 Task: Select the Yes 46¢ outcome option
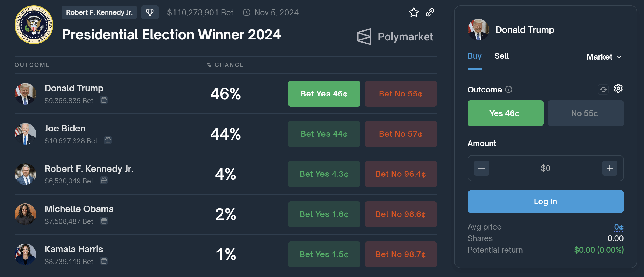pos(505,113)
